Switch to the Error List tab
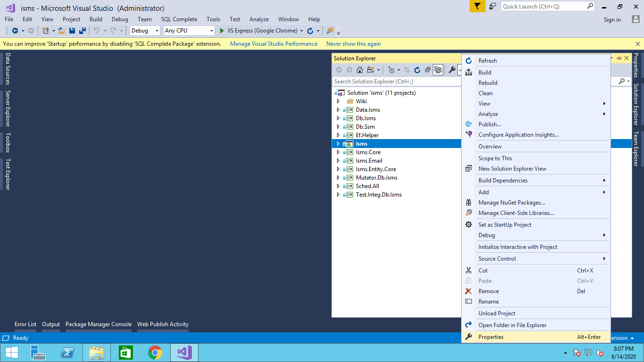This screenshot has width=644, height=362. tap(25, 324)
